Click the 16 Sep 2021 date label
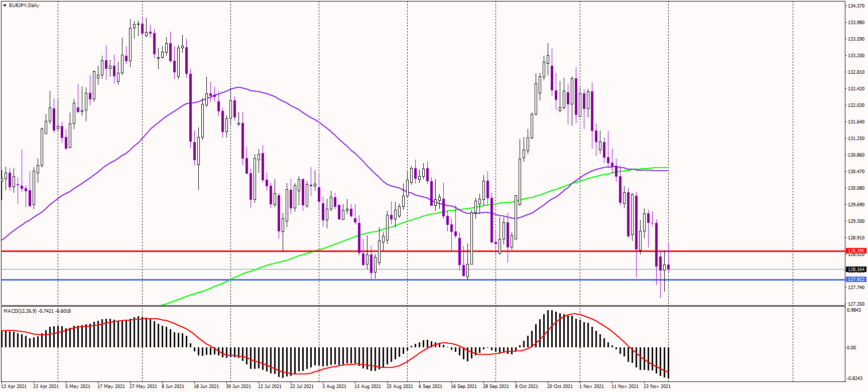The height and width of the screenshot is (392, 868). tap(464, 386)
